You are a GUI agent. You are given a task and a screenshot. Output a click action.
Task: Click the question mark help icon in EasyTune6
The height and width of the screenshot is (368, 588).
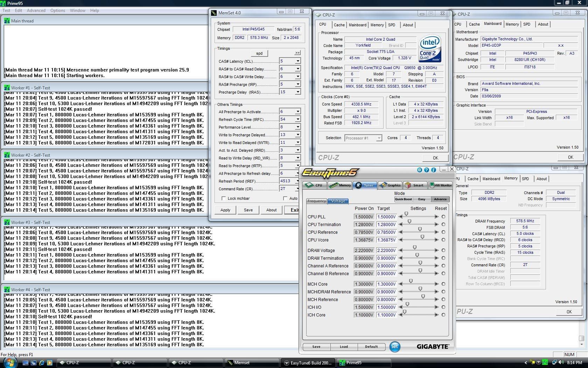click(x=426, y=170)
